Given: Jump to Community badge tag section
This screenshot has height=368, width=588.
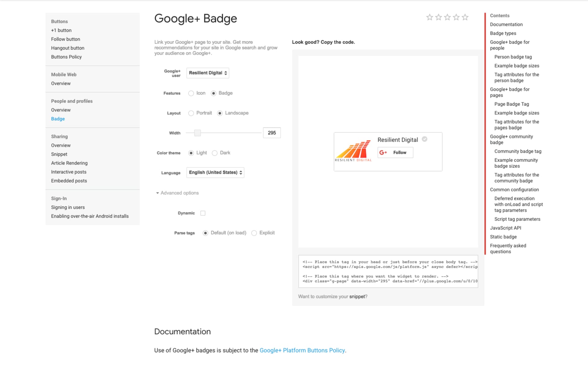Looking at the screenshot, I should click(x=518, y=151).
